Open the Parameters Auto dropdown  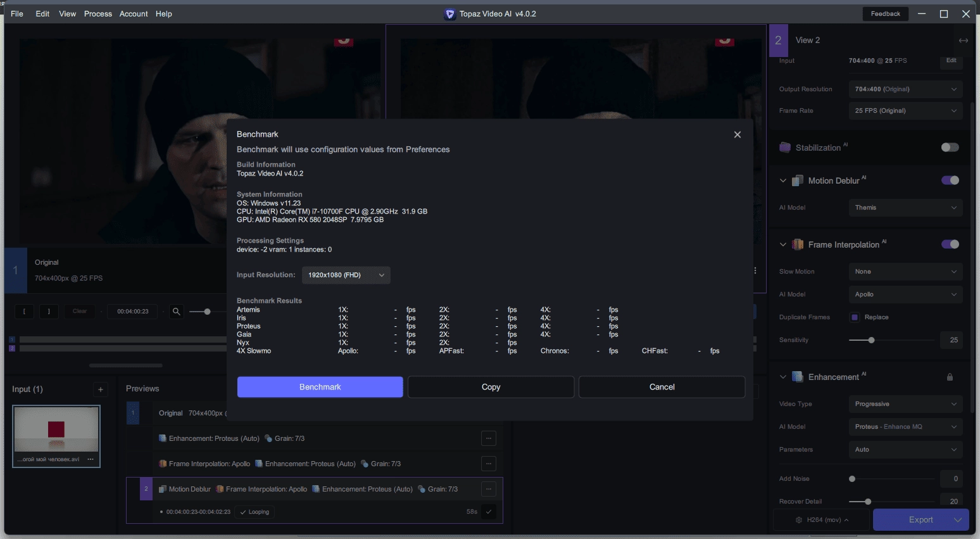[x=905, y=450]
